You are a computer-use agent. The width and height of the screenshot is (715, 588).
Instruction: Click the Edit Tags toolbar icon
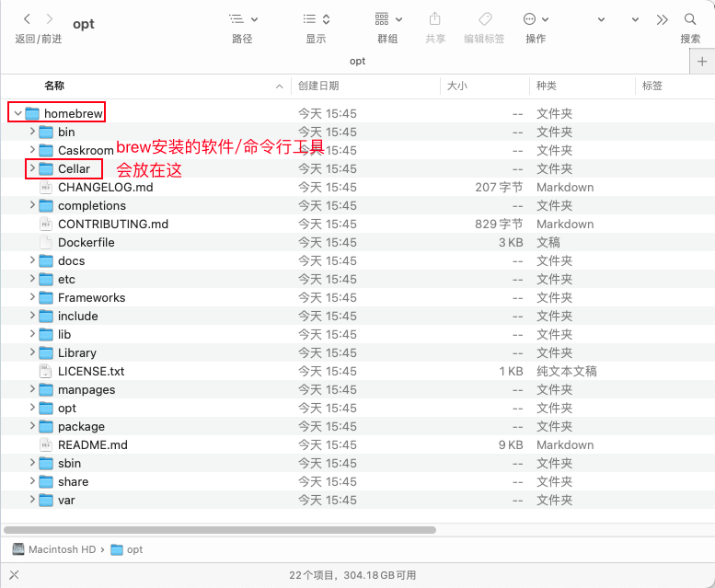(484, 19)
